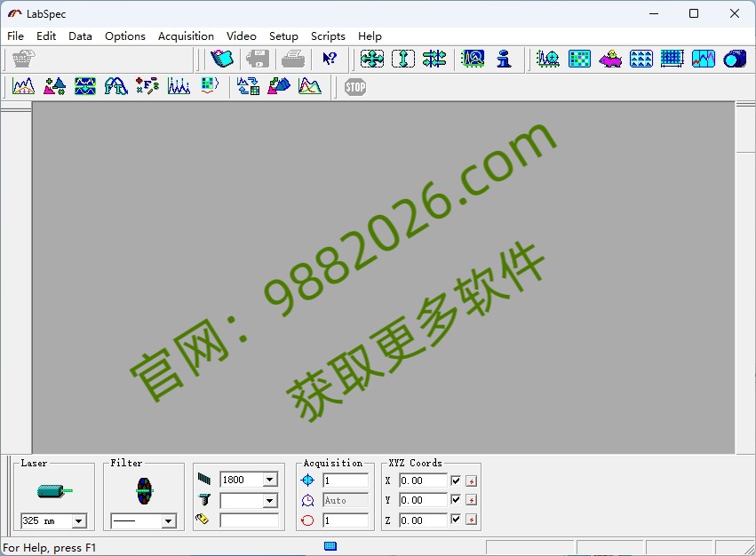
Task: Click the green checkered map icon
Action: click(x=579, y=59)
